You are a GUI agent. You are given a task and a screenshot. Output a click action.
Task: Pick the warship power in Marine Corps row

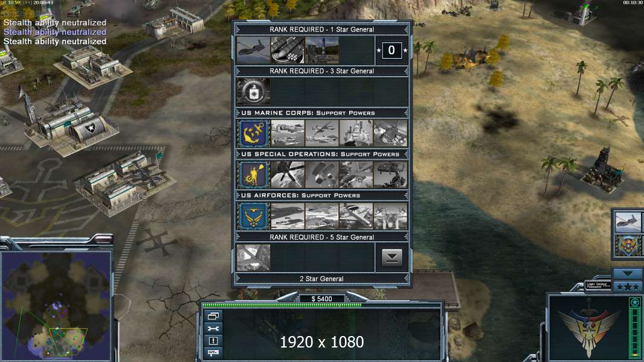[x=356, y=133]
